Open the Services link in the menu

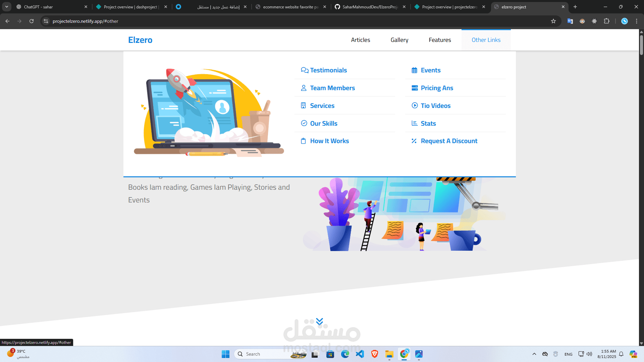click(x=322, y=106)
